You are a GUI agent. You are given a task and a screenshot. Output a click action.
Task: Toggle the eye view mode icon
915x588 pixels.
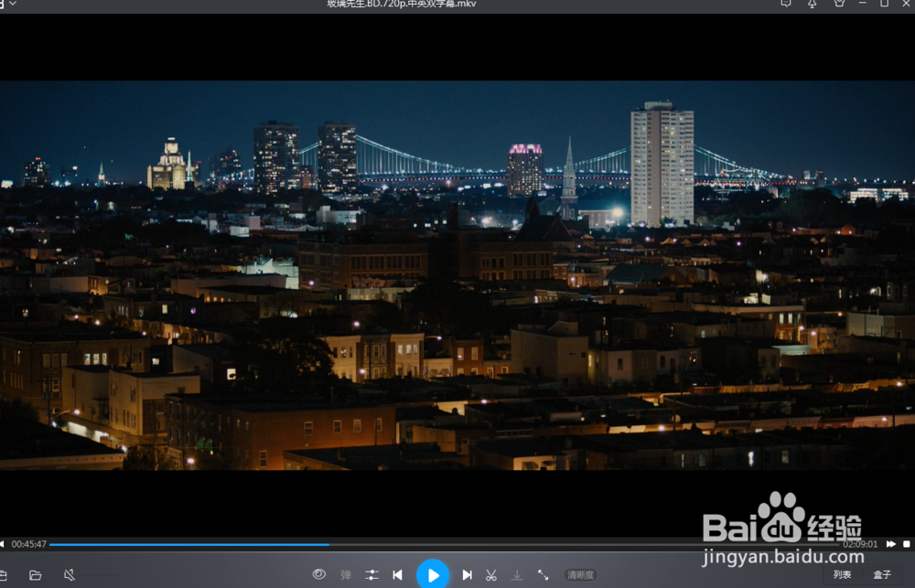point(318,574)
